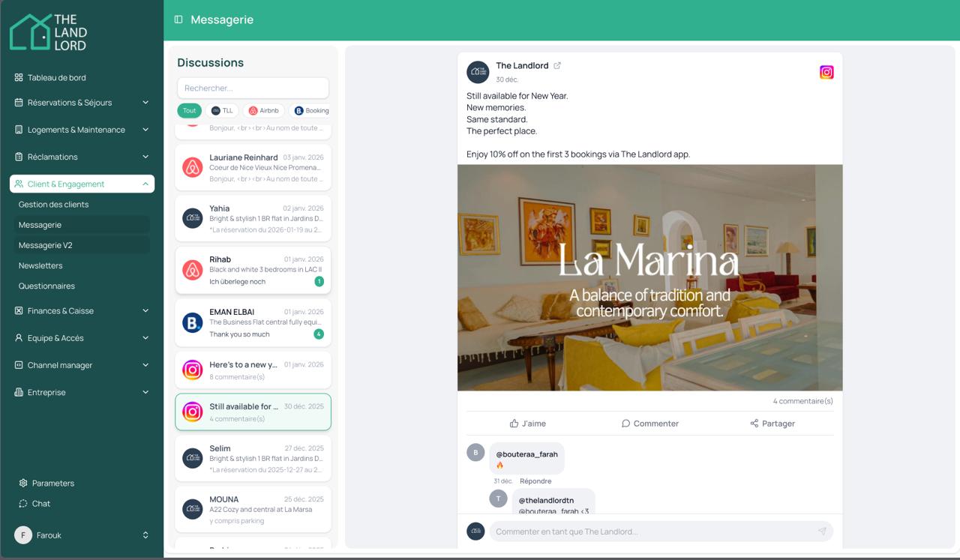This screenshot has width=960, height=560.
Task: Open Gestion des clients
Action: click(55, 204)
